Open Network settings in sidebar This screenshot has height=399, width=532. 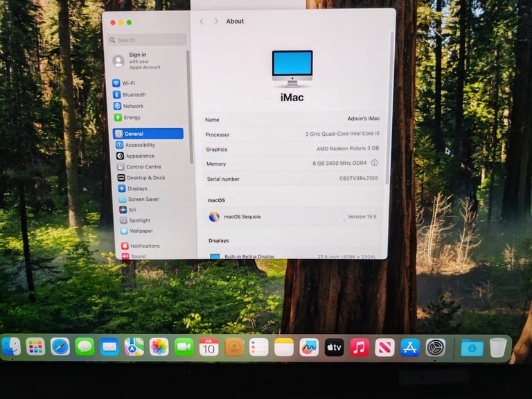pos(129,106)
